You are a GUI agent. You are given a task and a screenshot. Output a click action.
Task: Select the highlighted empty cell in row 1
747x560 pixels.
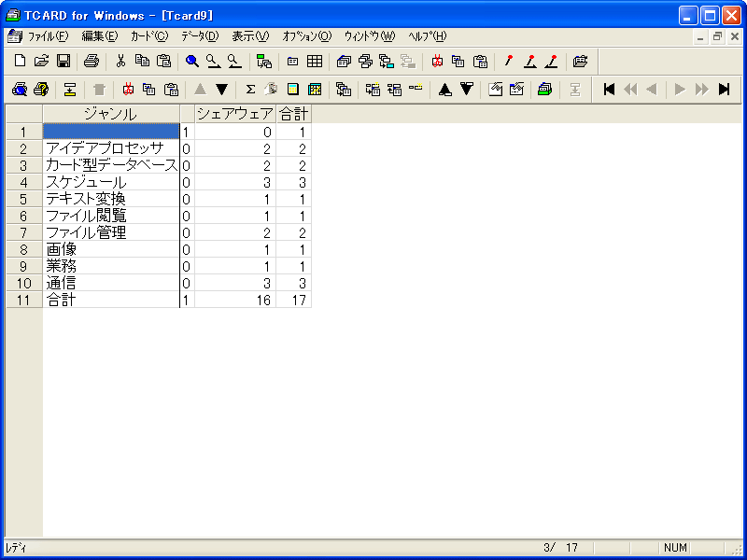tap(110, 132)
